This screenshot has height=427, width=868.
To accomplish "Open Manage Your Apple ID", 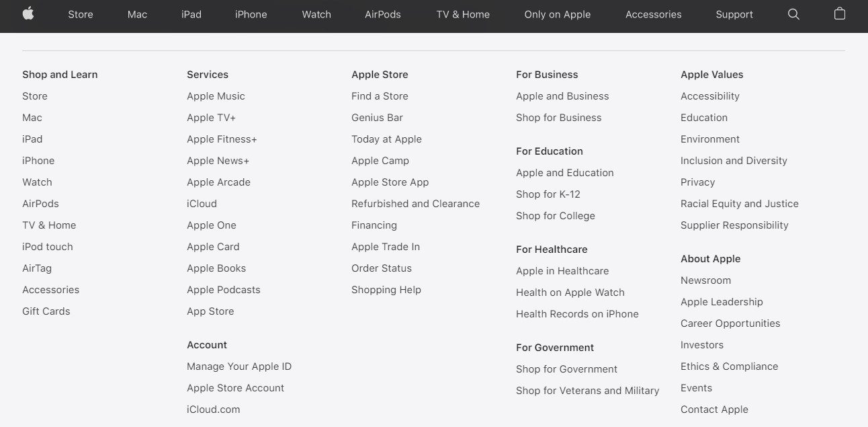I will (239, 366).
